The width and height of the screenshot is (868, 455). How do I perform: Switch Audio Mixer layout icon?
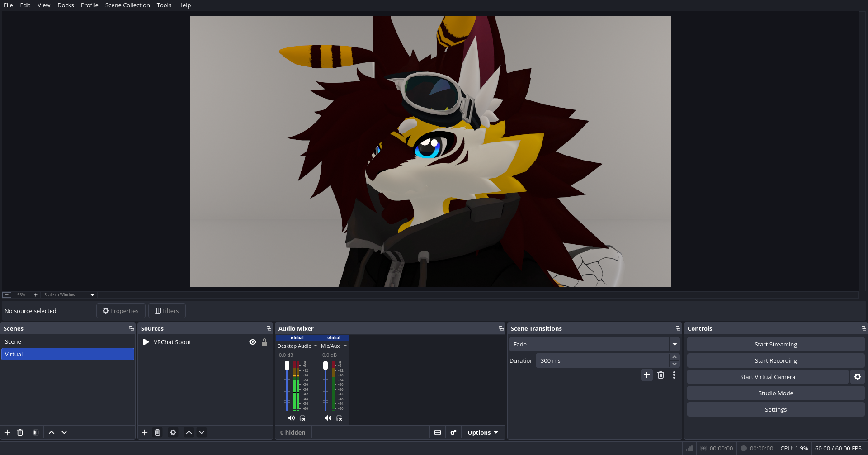tap(438, 432)
